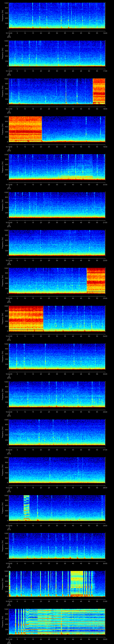Click the spectrogram panel starting at 16:24:00
The image size is (114, 644).
[x=57, y=357]
